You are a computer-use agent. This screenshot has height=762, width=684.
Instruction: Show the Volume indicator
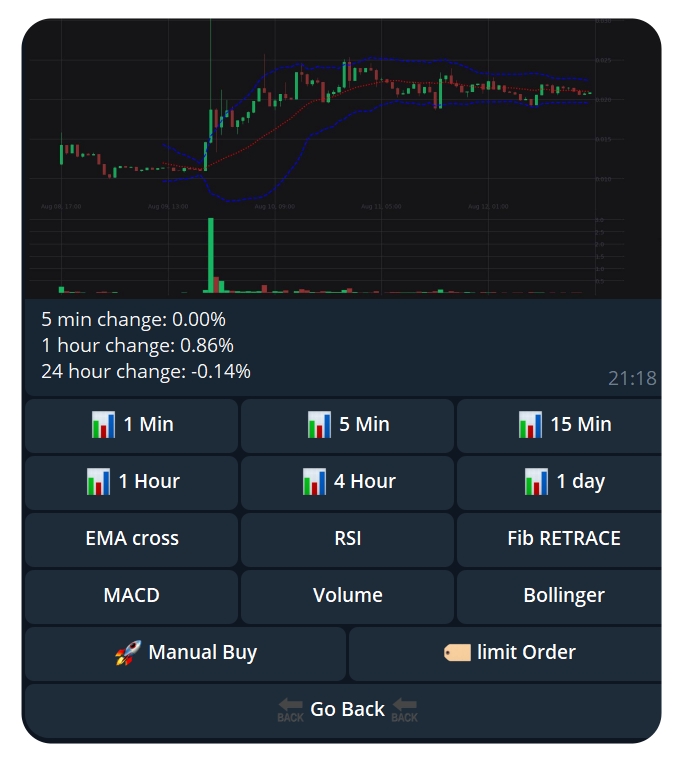(347, 596)
